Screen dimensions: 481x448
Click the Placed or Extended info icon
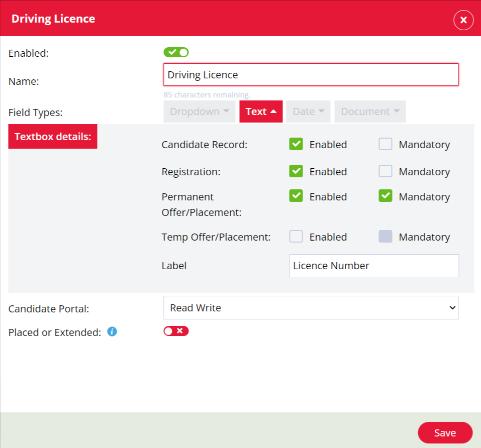(112, 331)
